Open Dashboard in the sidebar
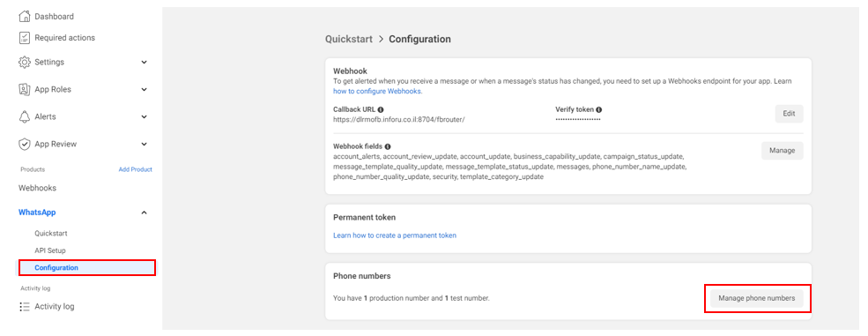 pos(55,17)
